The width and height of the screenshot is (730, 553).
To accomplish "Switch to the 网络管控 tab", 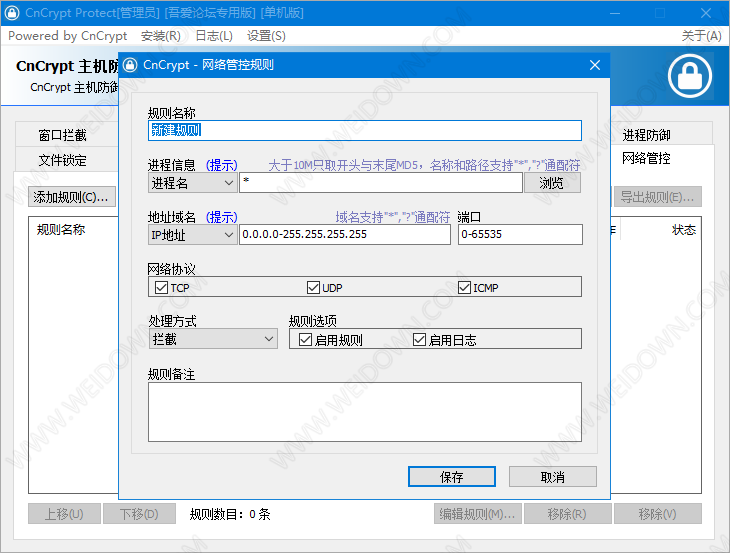I will 646,158.
